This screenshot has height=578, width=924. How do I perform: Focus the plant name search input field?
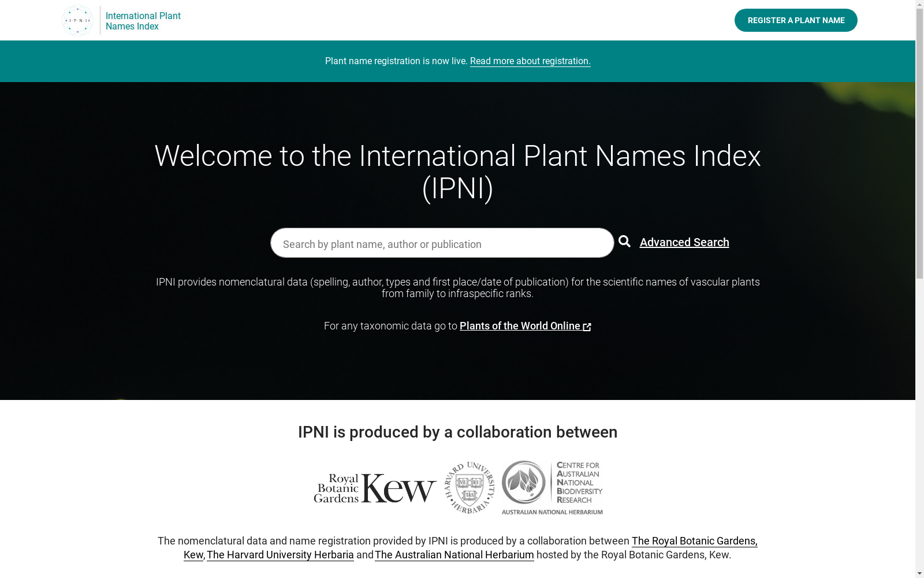click(x=442, y=243)
